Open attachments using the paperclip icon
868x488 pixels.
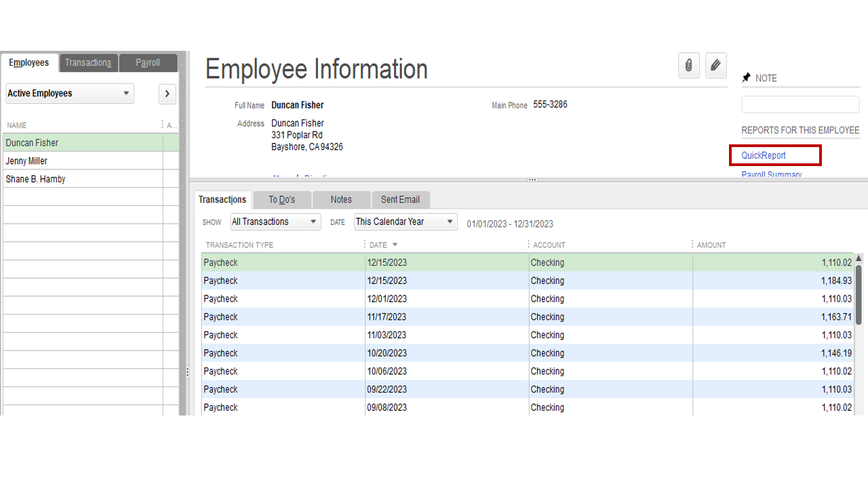click(x=688, y=65)
